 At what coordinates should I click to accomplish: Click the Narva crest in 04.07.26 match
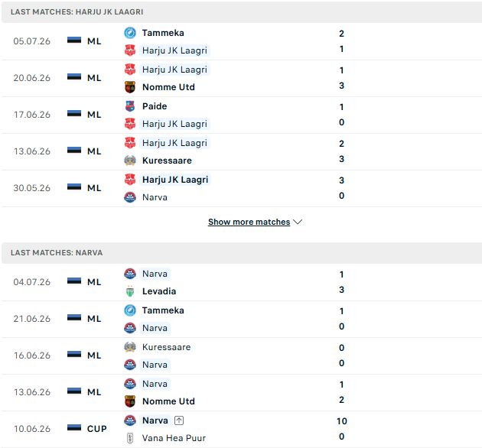130,274
